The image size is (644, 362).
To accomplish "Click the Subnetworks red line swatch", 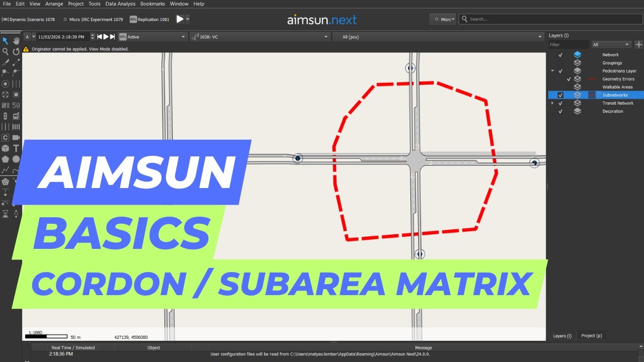I will click(x=592, y=95).
